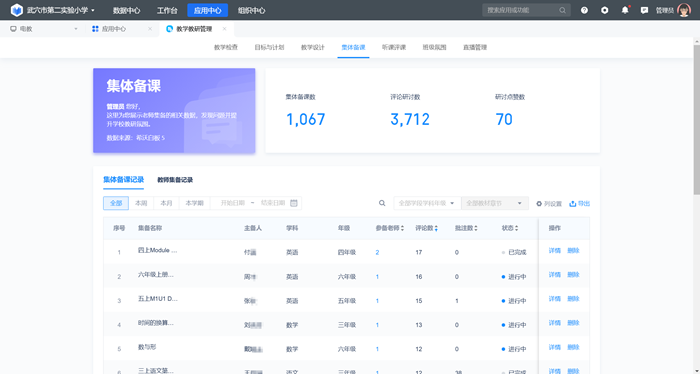Open teacher count 2 in row 1
Screen dimensions: 700x374
pos(377,253)
